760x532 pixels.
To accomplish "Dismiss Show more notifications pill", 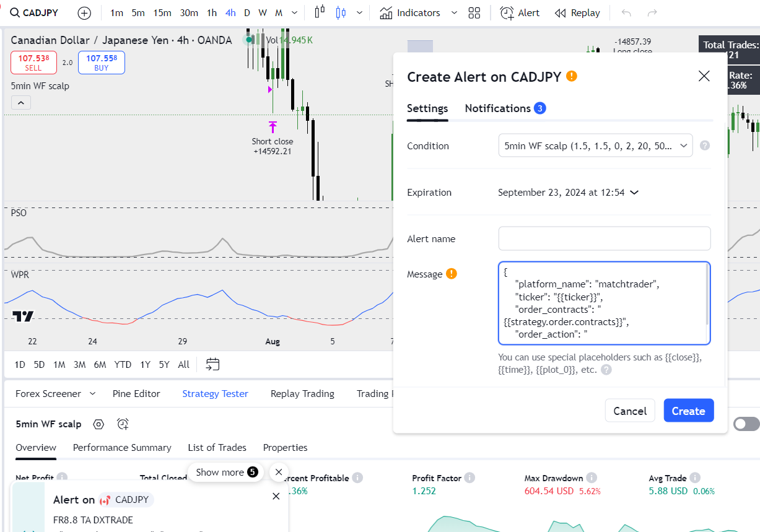I will 279,472.
